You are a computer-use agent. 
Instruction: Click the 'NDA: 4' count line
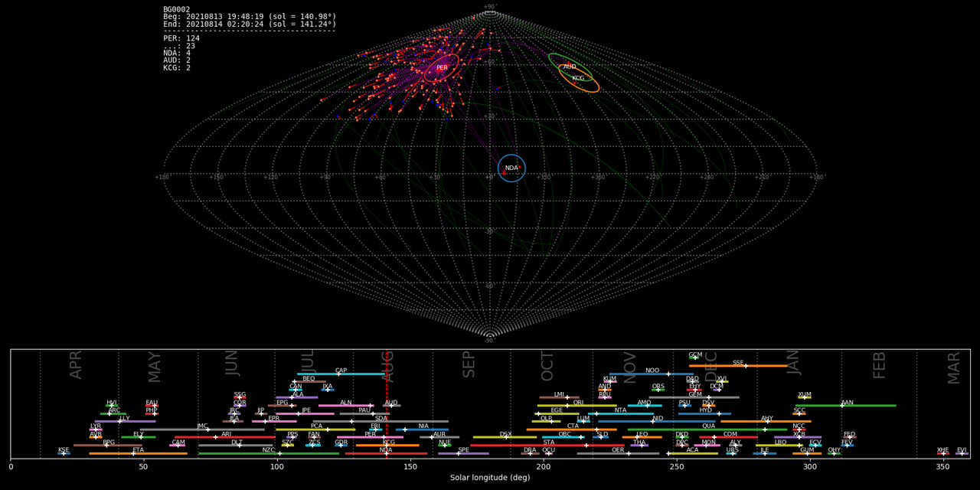point(177,53)
